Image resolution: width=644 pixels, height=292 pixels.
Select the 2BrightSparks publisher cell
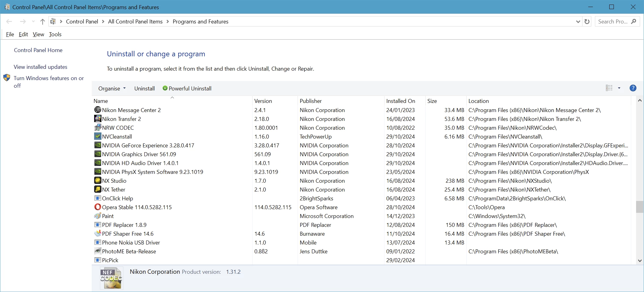point(317,199)
